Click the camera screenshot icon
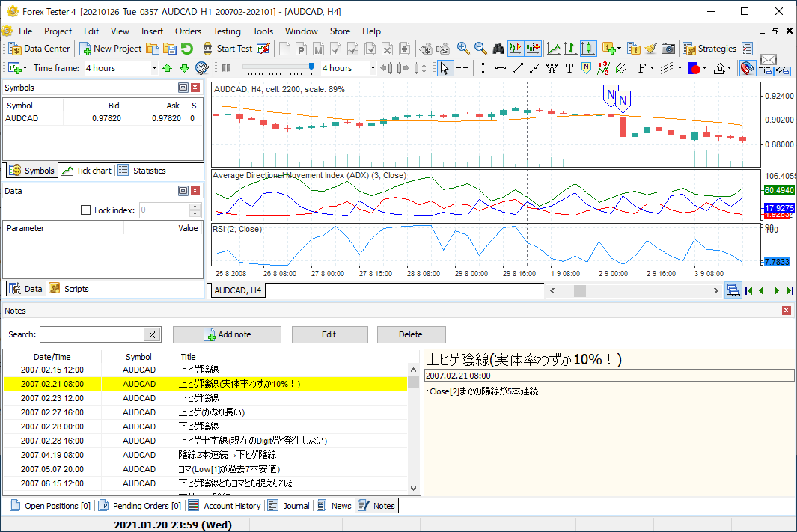This screenshot has width=797, height=532. point(668,49)
